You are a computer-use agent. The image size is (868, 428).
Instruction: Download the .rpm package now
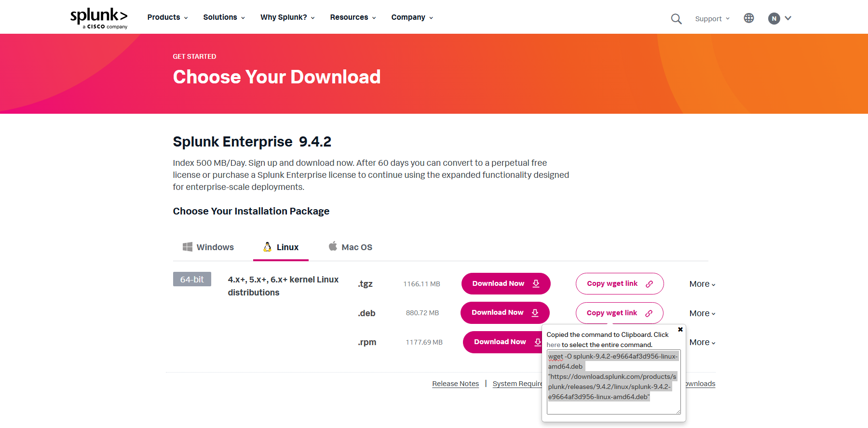[502, 342]
